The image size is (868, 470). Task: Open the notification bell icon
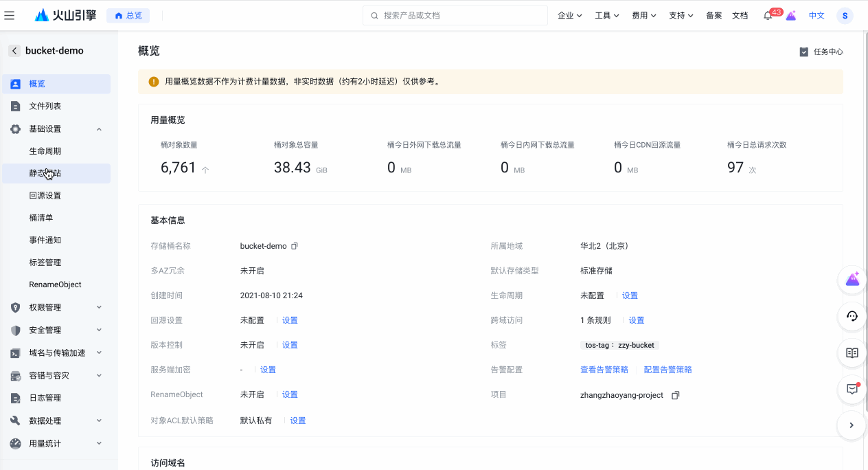coord(768,16)
